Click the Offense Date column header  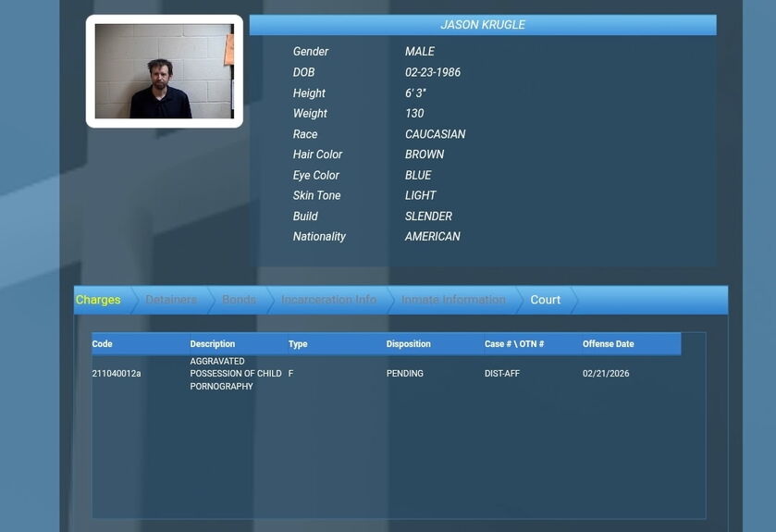click(x=609, y=344)
